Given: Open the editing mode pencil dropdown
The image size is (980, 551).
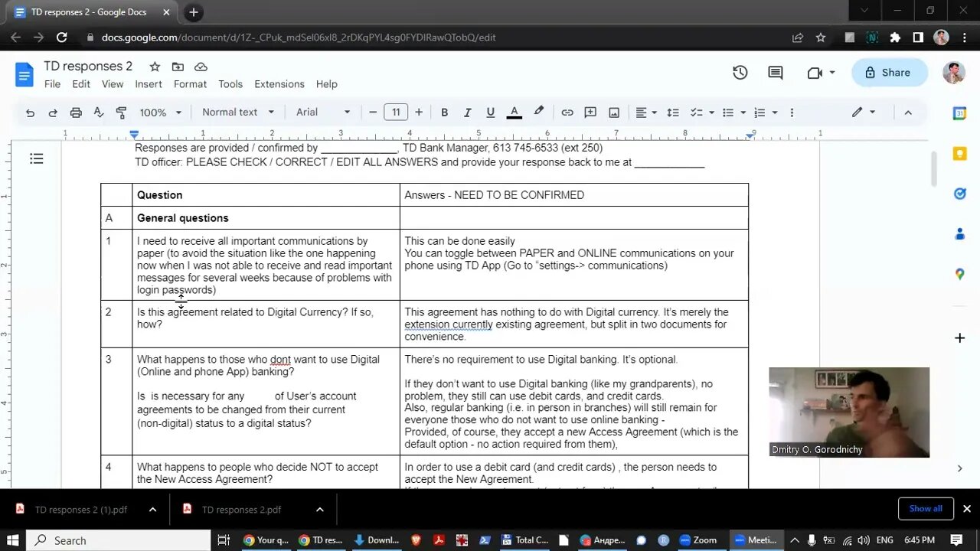Looking at the screenshot, I should point(863,112).
